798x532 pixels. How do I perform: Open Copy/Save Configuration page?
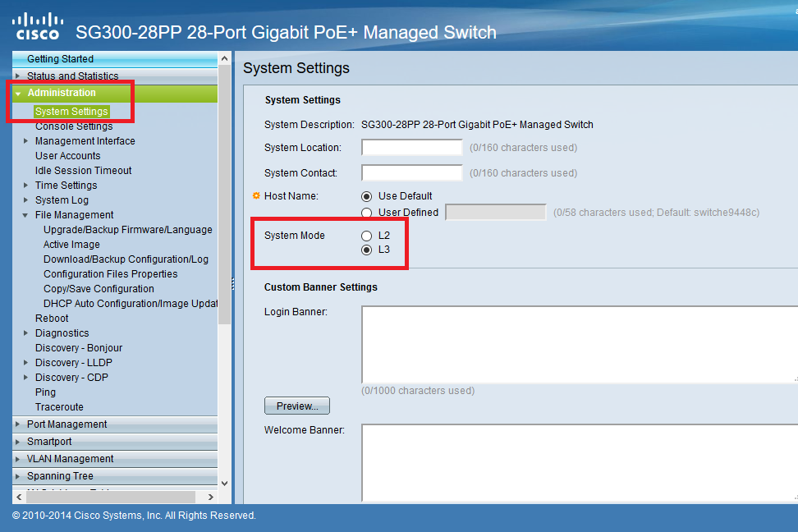pyautogui.click(x=99, y=289)
